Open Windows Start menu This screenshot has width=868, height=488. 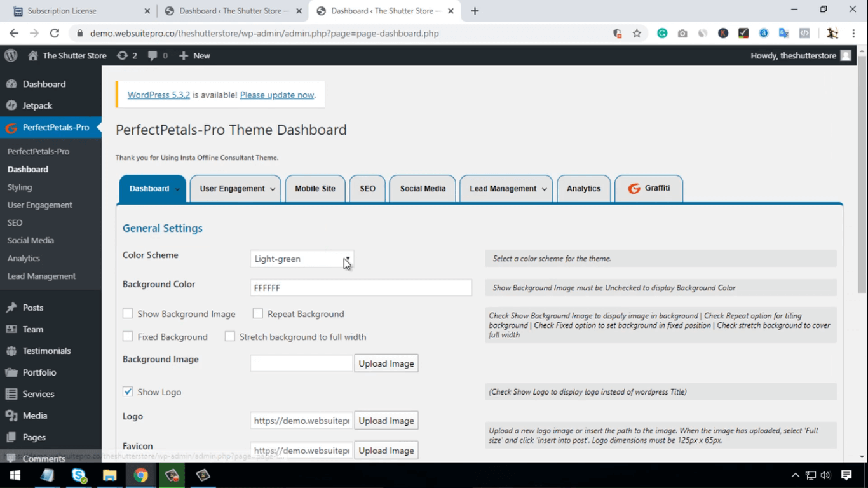pos(15,475)
